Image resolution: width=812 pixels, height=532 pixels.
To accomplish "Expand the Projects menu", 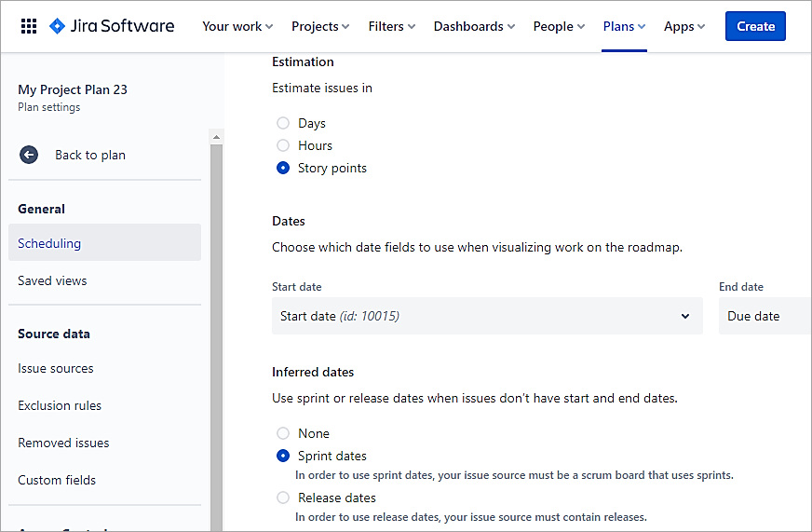I will 320,26.
